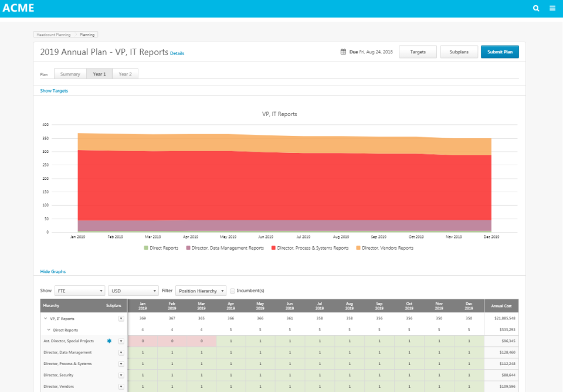
Task: Switch to the Year 2 tab
Action: 125,74
